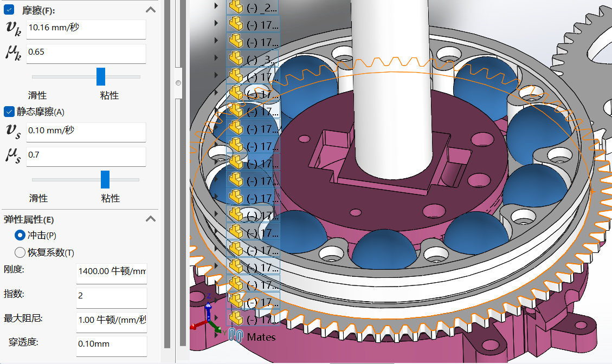Click the panel splitter handle circle

(178, 83)
